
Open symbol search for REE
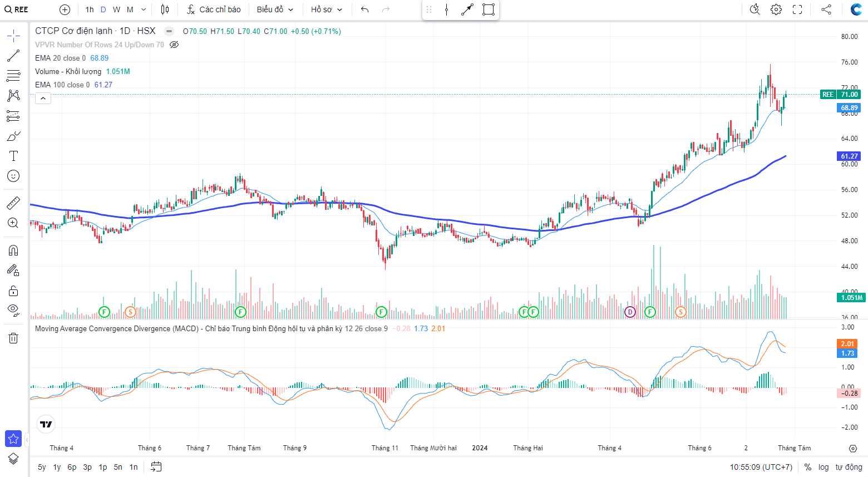pyautogui.click(x=17, y=9)
